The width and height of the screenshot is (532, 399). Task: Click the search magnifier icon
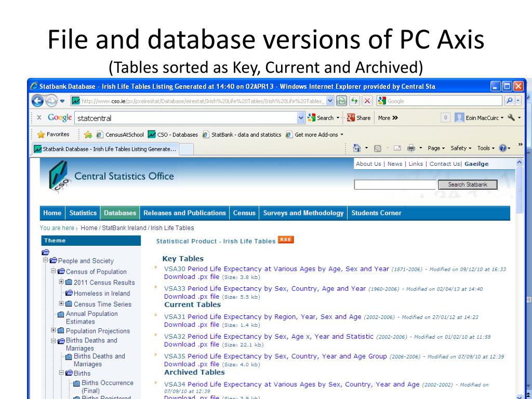coord(509,101)
